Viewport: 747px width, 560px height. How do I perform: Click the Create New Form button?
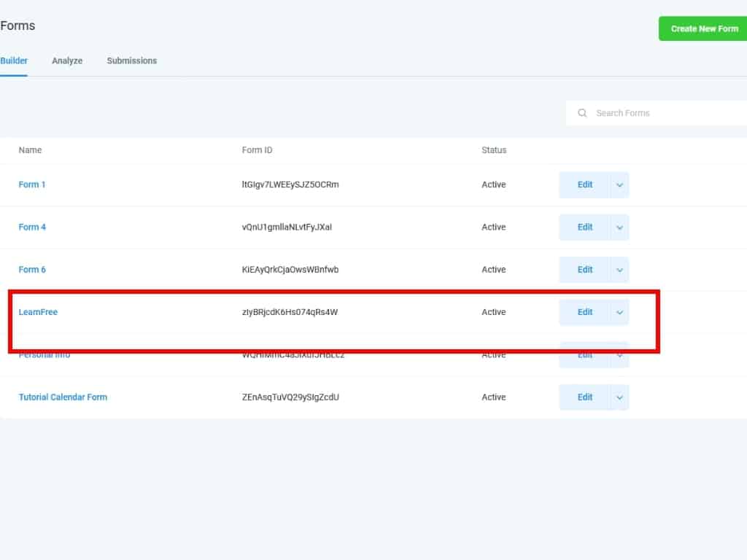pyautogui.click(x=704, y=28)
